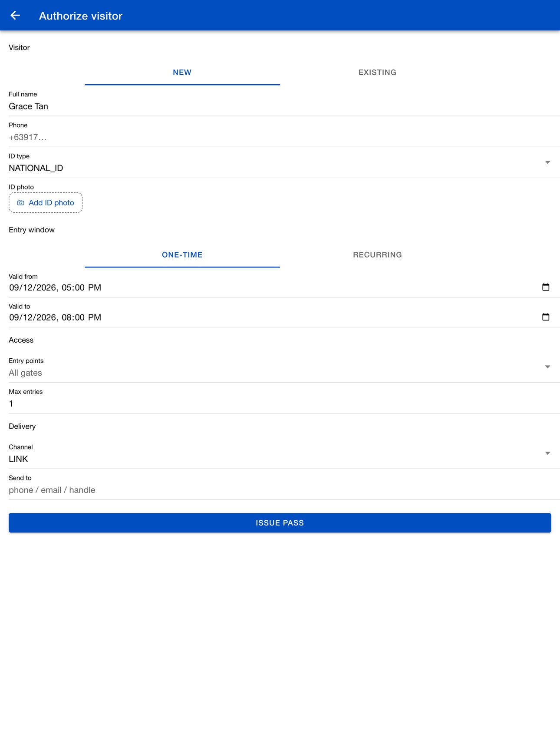Select the ONE-TIME entry window tab
560x747 pixels.
[x=182, y=255]
